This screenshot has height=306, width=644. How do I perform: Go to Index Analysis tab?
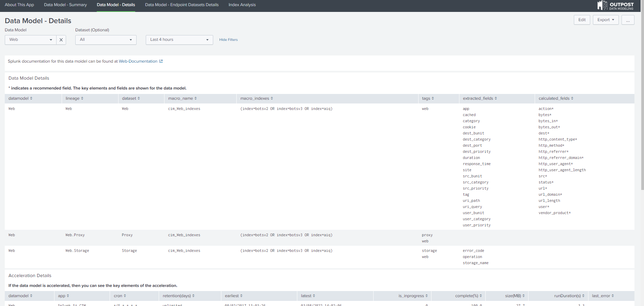[242, 5]
